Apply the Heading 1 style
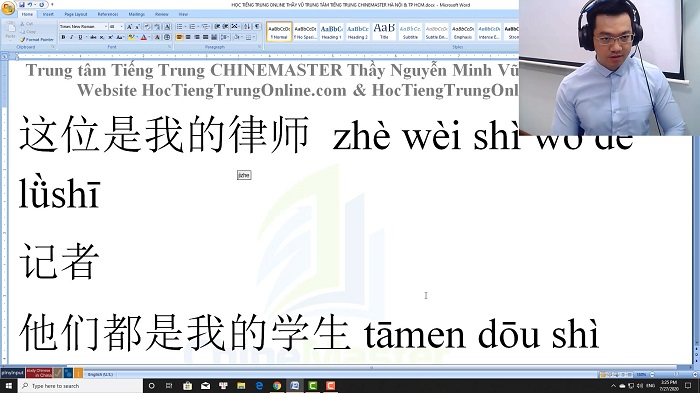The width and height of the screenshot is (700, 393). 331,32
